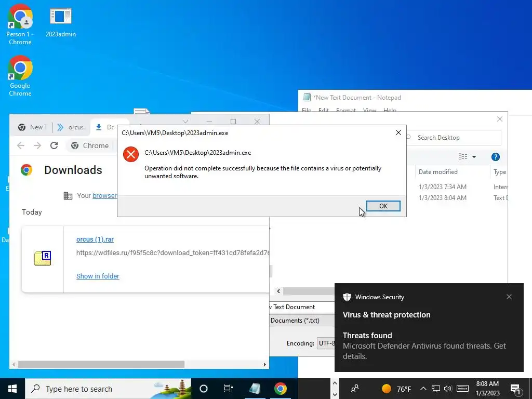This screenshot has width=532, height=399.
Task: Click the browser link under Downloads
Action: point(104,196)
